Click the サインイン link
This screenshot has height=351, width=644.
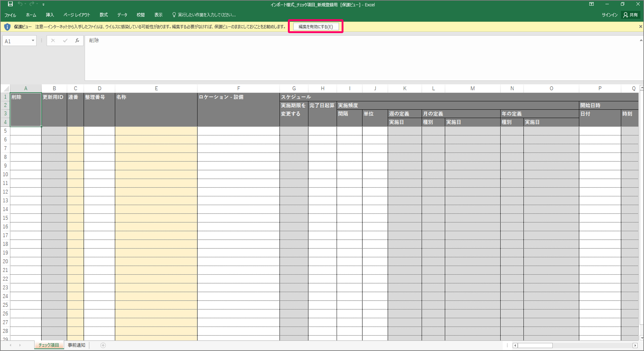[x=609, y=15]
